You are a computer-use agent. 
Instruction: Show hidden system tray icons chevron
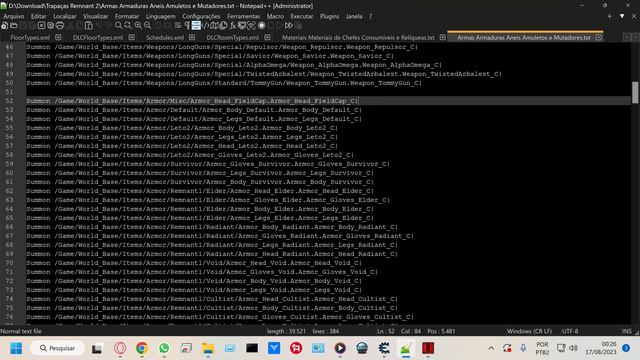pos(491,348)
